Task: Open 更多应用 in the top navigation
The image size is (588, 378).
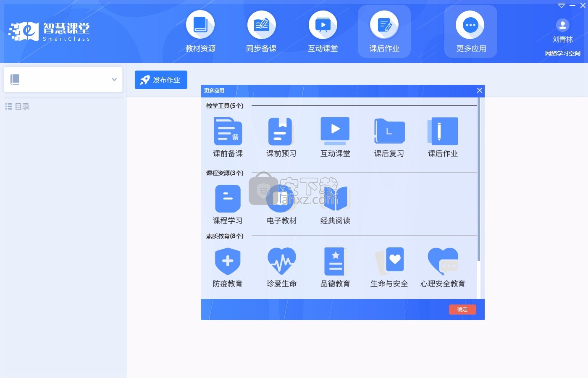Action: [x=471, y=32]
